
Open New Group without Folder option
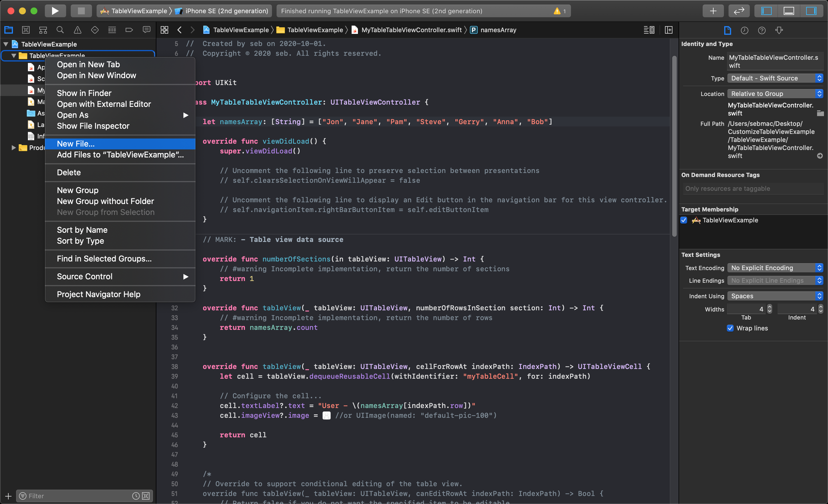click(105, 201)
